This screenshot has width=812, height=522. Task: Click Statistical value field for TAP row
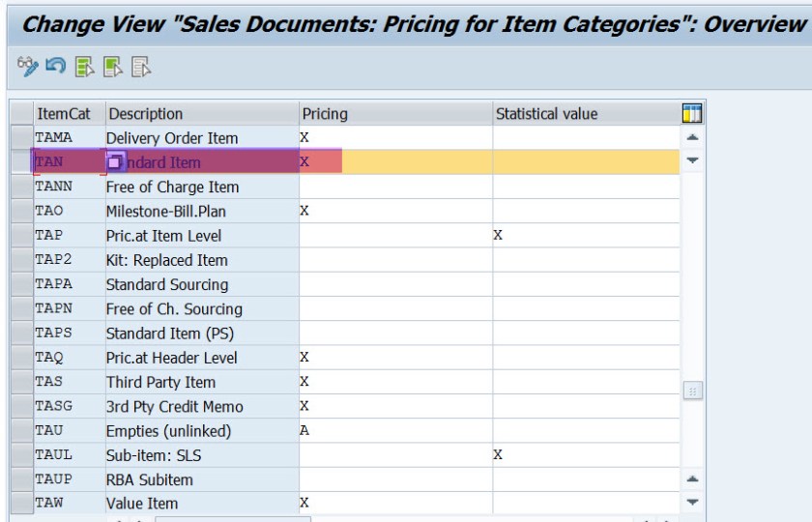[x=585, y=235]
